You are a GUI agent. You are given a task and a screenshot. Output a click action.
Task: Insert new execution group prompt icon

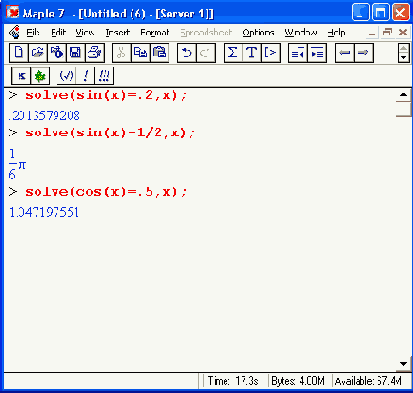(271, 53)
